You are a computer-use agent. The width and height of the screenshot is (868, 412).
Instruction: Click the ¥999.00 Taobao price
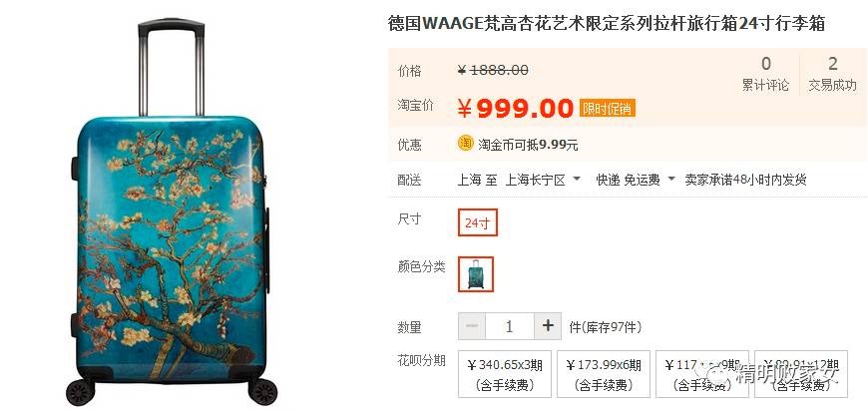(516, 109)
